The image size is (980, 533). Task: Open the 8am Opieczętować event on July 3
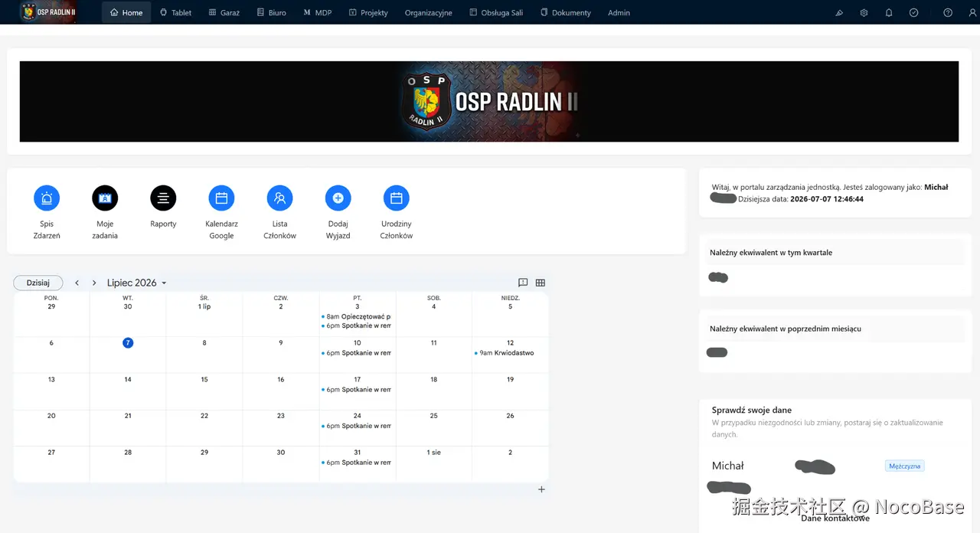click(x=357, y=316)
